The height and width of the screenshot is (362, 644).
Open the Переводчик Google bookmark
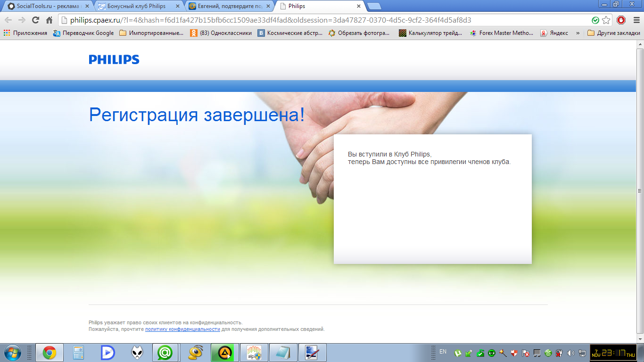click(83, 33)
